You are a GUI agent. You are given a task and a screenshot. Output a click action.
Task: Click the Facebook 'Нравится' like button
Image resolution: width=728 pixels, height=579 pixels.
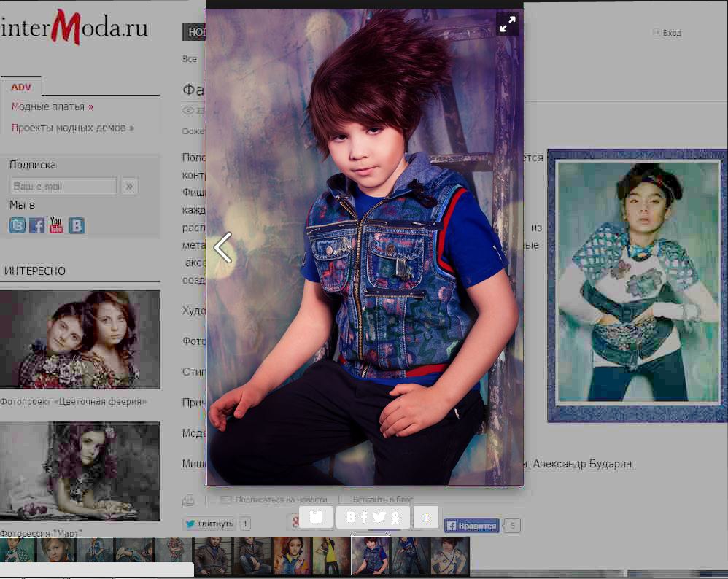[472, 526]
